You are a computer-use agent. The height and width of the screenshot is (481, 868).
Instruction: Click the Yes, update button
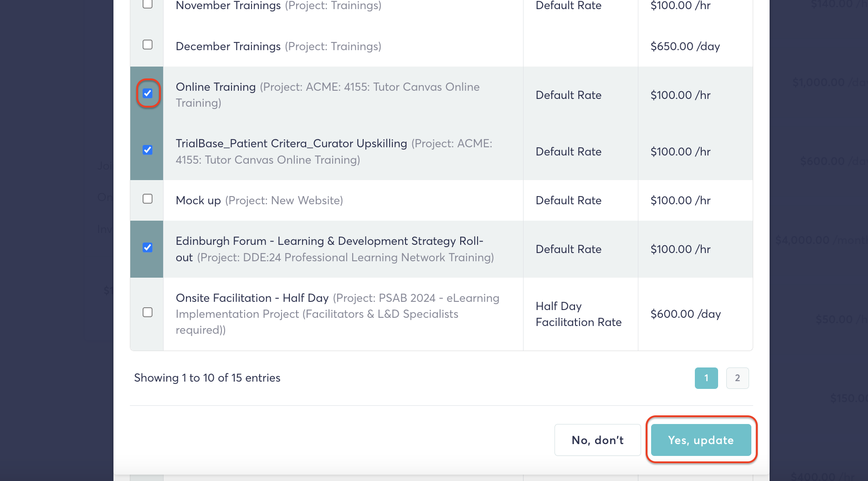click(x=701, y=440)
